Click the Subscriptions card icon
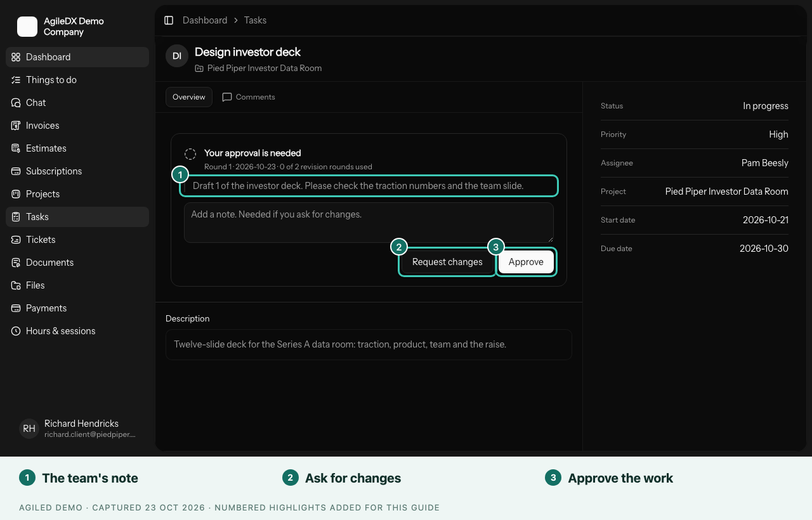The image size is (812, 520). [16, 171]
